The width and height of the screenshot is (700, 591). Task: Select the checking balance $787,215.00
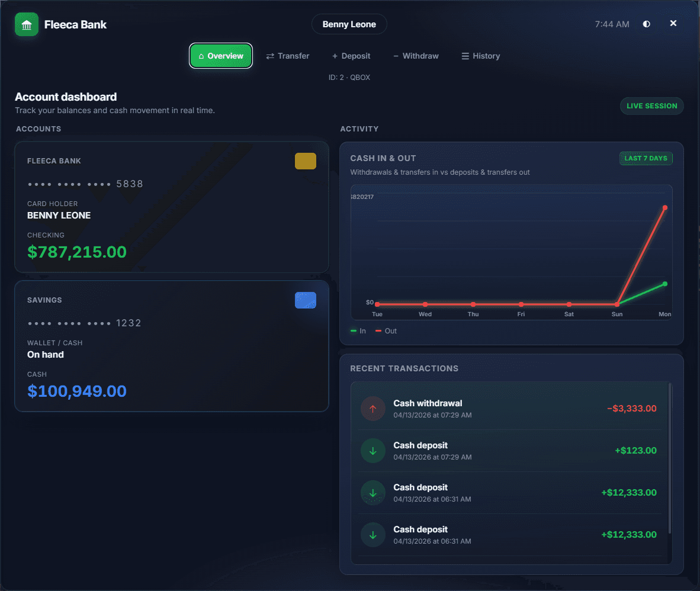point(77,252)
